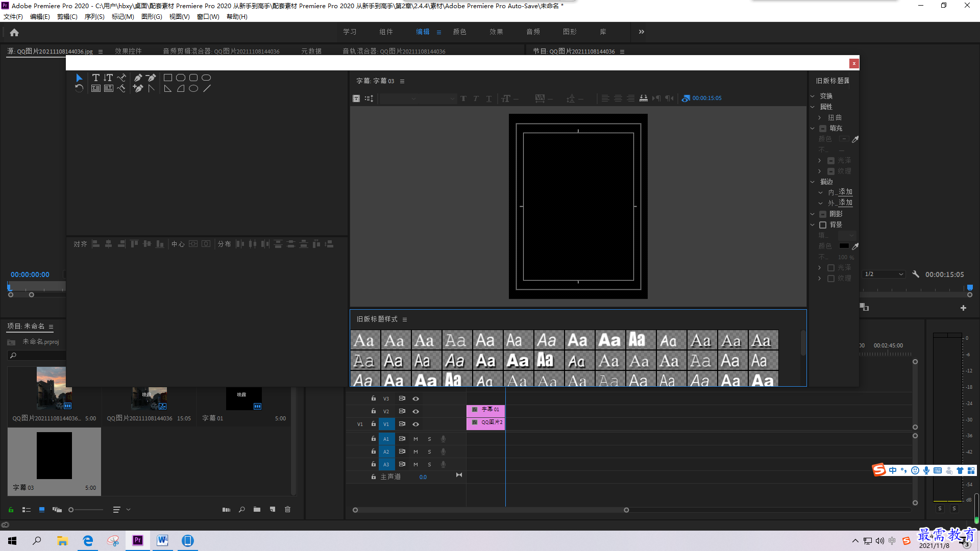Select the Vertical Type tool
Image resolution: width=980 pixels, height=551 pixels.
coord(108,78)
